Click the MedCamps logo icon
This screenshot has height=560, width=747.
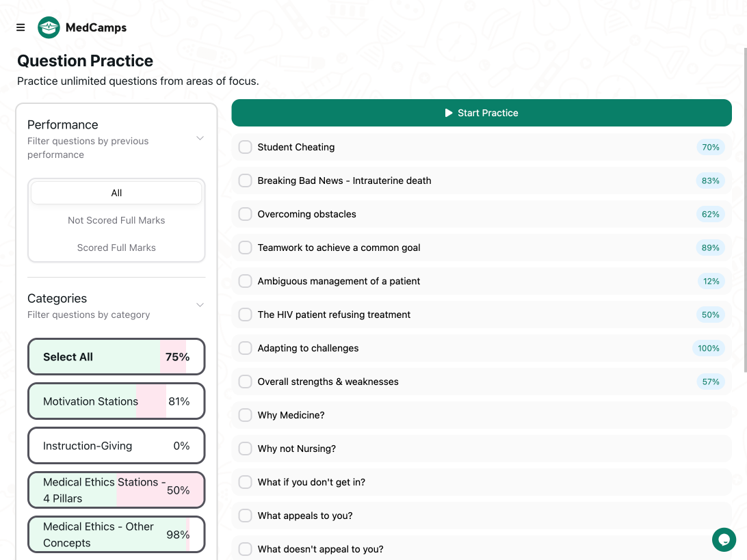(x=48, y=27)
